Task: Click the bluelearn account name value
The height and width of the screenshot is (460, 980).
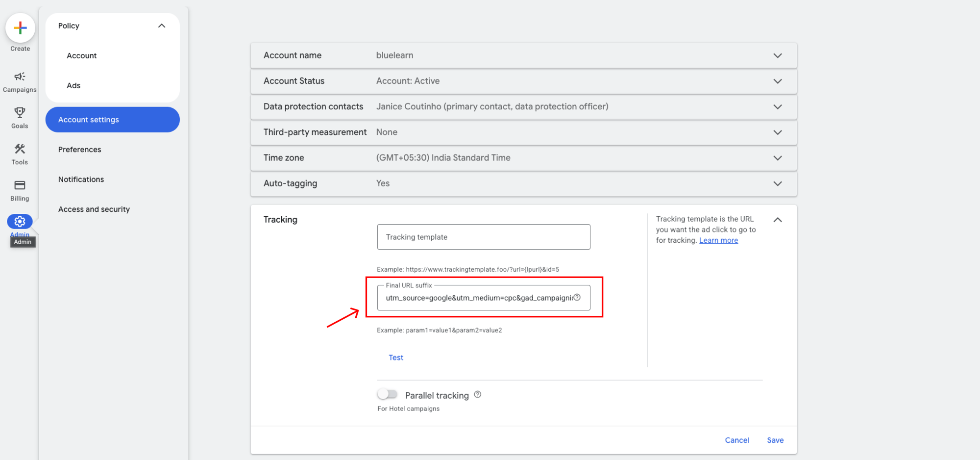Action: tap(394, 55)
